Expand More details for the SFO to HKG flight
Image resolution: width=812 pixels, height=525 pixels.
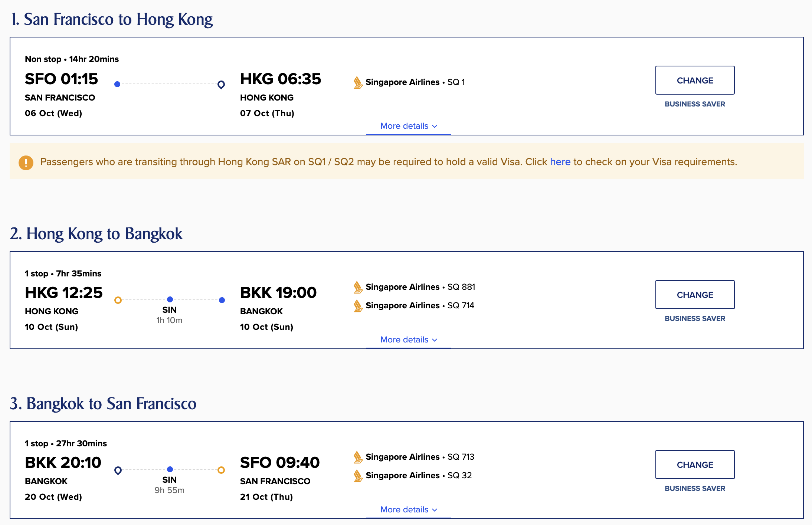[408, 126]
